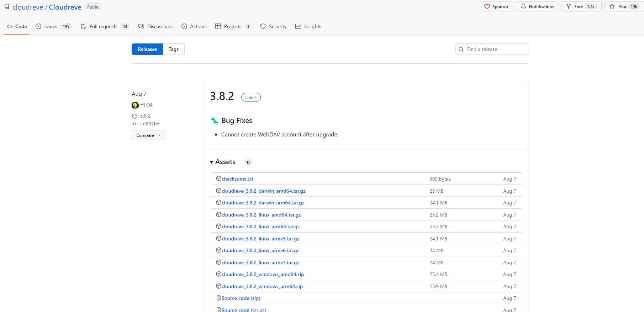This screenshot has height=312, width=644.
Task: Click the 23.9 MB size text
Action: tap(438, 286)
